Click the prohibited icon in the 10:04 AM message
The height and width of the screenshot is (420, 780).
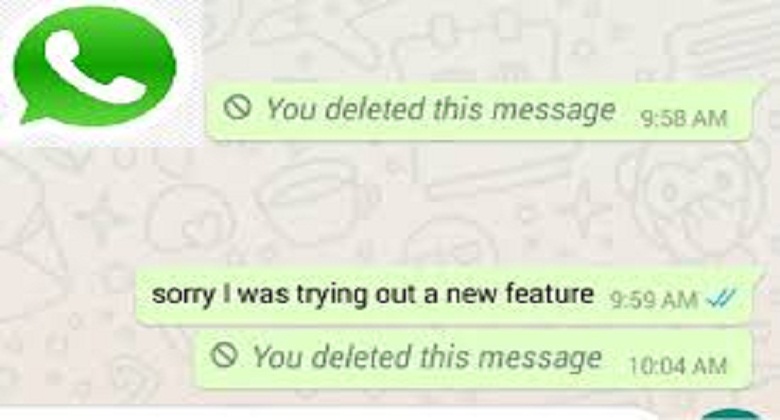point(223,355)
